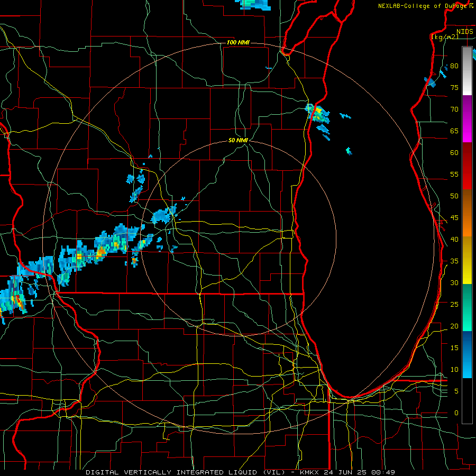The height and width of the screenshot is (476, 476).
Task: Click the 15 value on the color scale
Action: tap(454, 347)
